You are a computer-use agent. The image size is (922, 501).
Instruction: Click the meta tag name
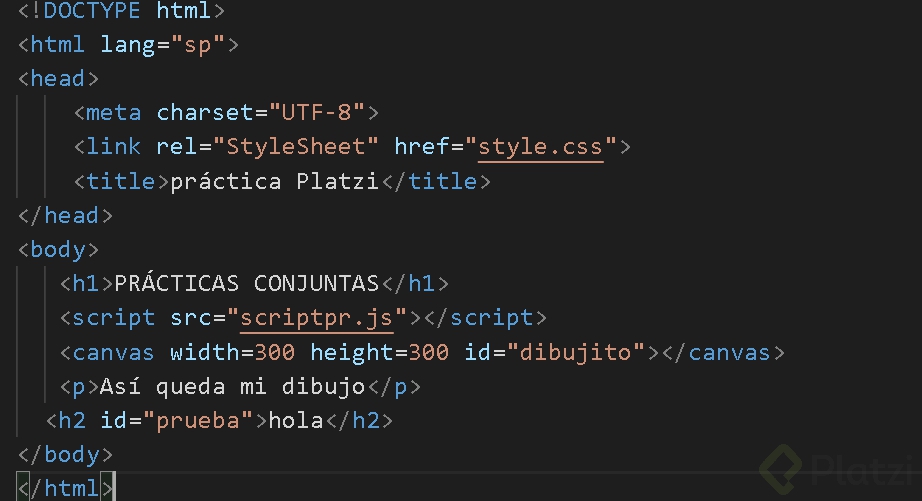click(114, 112)
